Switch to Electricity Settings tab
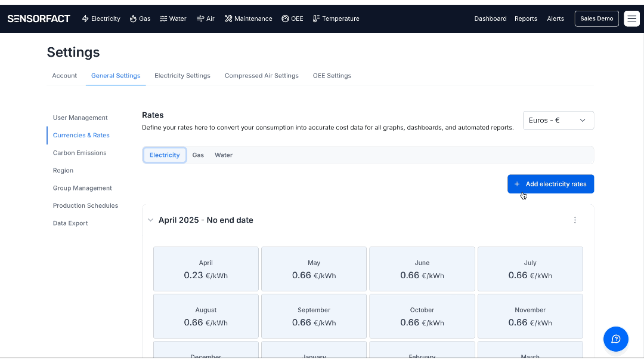The height and width of the screenshot is (363, 644). (x=182, y=76)
